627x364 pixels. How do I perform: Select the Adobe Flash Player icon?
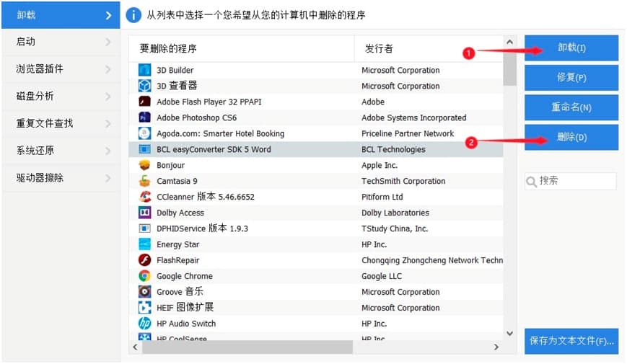click(144, 102)
